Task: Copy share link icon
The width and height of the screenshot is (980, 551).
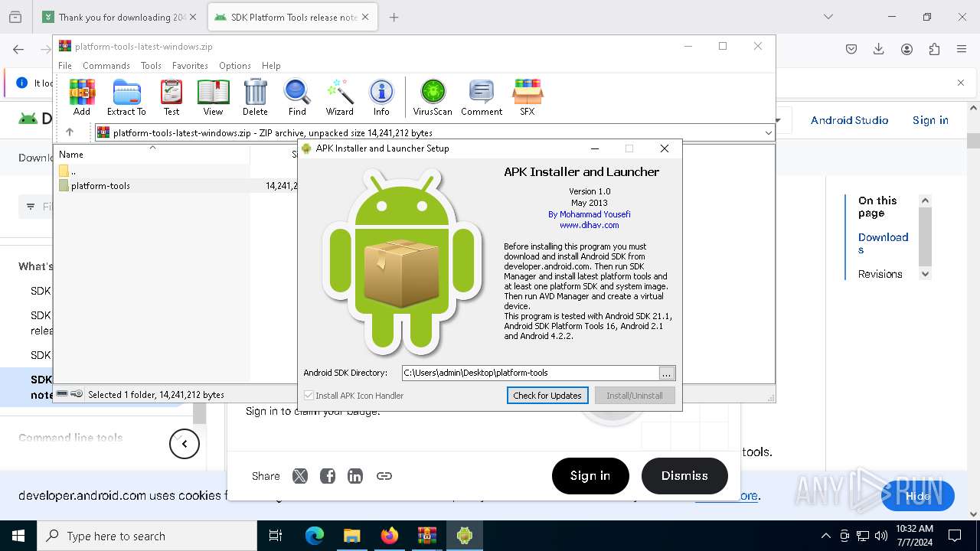Action: click(384, 476)
